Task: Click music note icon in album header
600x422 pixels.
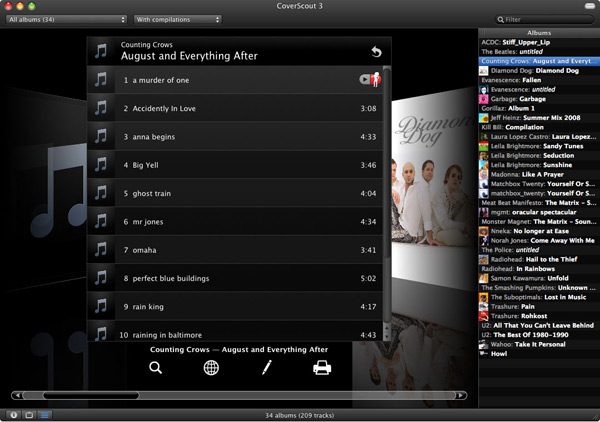Action: point(101,51)
